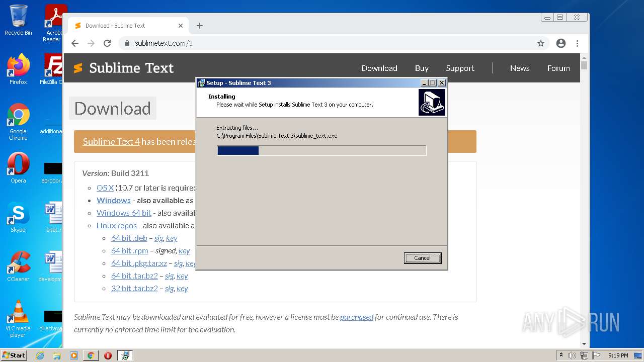The height and width of the screenshot is (362, 644).
Task: Open the Buy nav menu item
Action: 422,68
